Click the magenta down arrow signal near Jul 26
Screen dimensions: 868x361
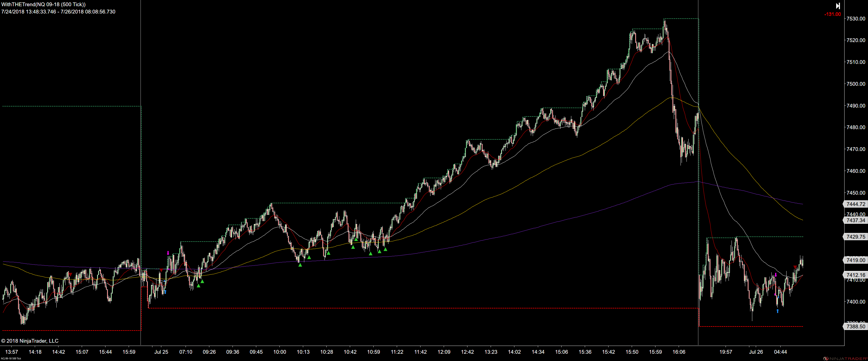click(x=776, y=275)
